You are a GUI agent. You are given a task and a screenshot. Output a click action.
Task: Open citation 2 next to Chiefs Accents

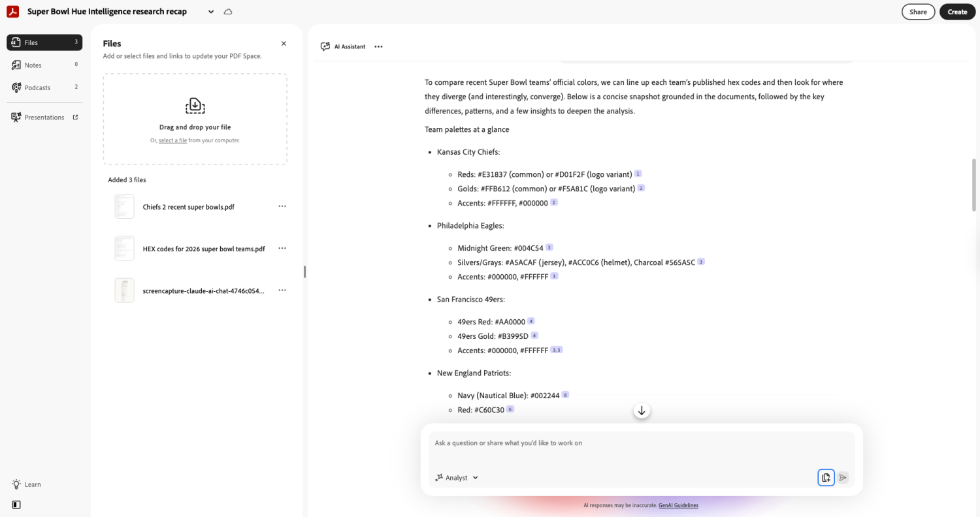(554, 202)
